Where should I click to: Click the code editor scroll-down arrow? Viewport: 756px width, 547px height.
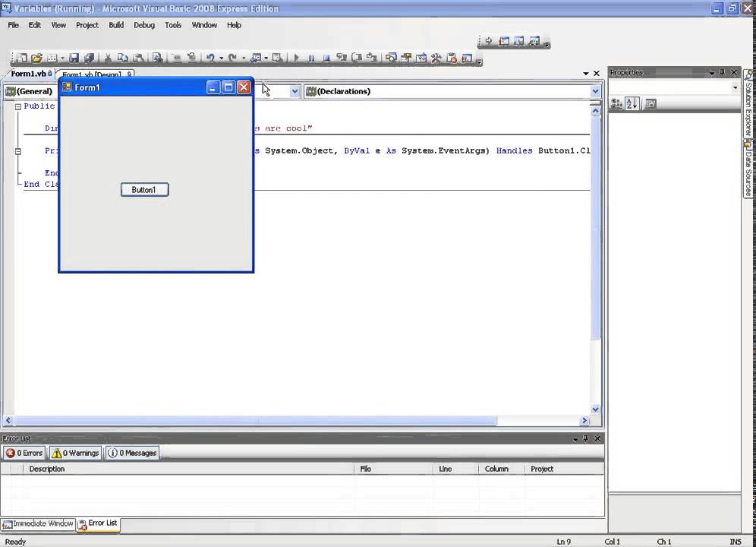595,409
